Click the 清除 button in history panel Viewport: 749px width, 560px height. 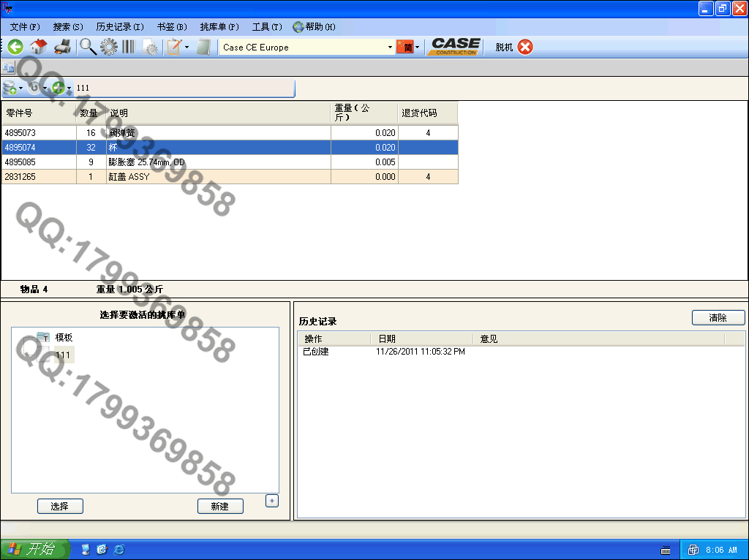tap(718, 318)
